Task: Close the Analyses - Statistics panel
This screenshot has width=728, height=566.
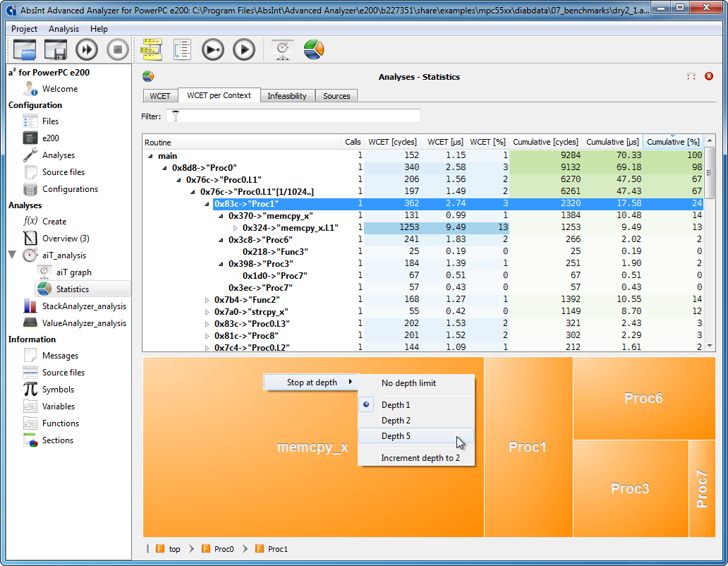Action: tap(709, 76)
